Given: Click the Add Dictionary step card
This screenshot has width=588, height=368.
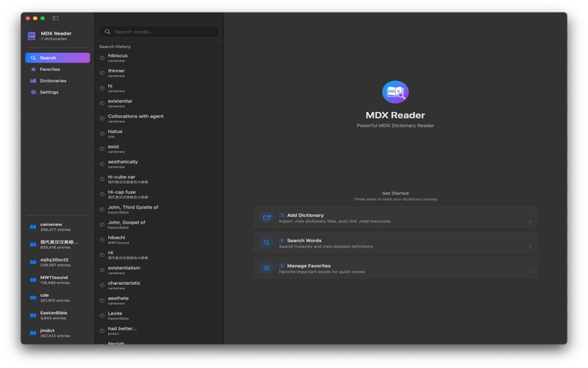Looking at the screenshot, I should click(x=395, y=217).
